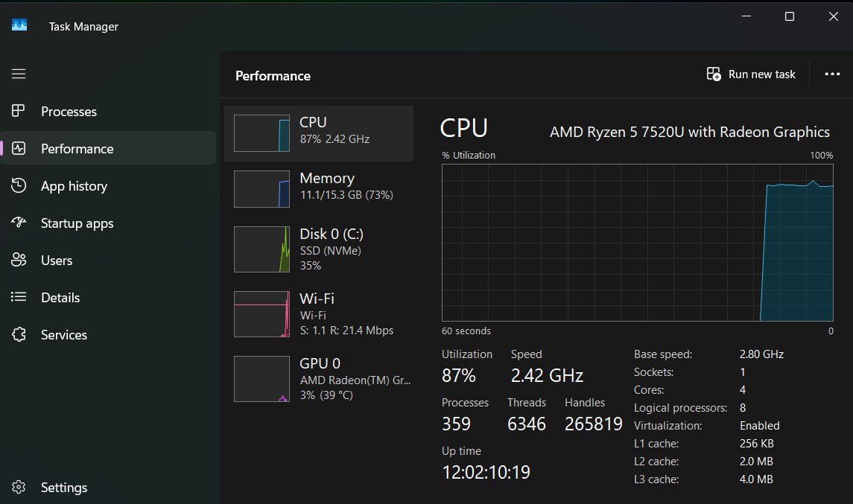Click the Cores: label
This screenshot has width=853, height=504.
[648, 390]
